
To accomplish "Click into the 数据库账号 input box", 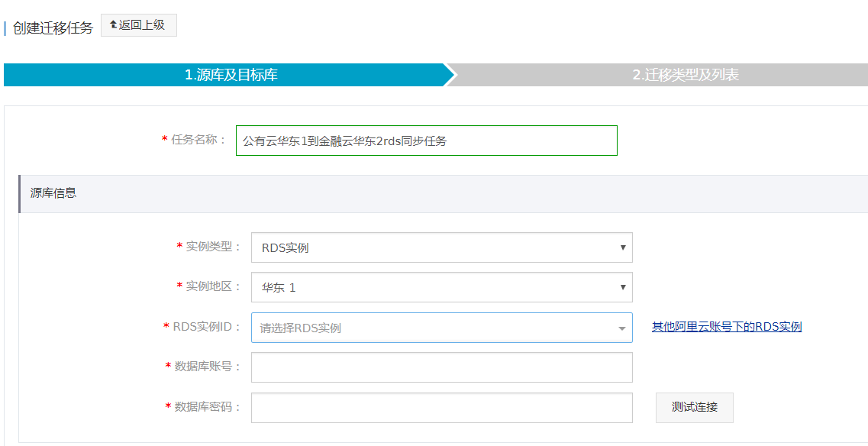I will pyautogui.click(x=441, y=367).
